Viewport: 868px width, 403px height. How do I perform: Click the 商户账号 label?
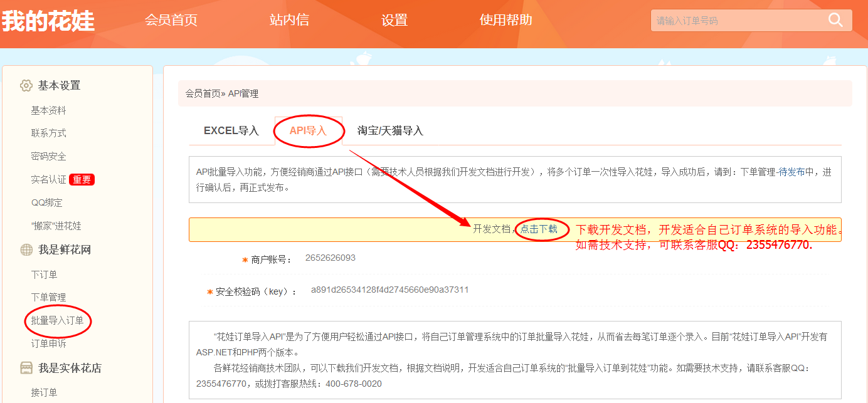click(272, 259)
